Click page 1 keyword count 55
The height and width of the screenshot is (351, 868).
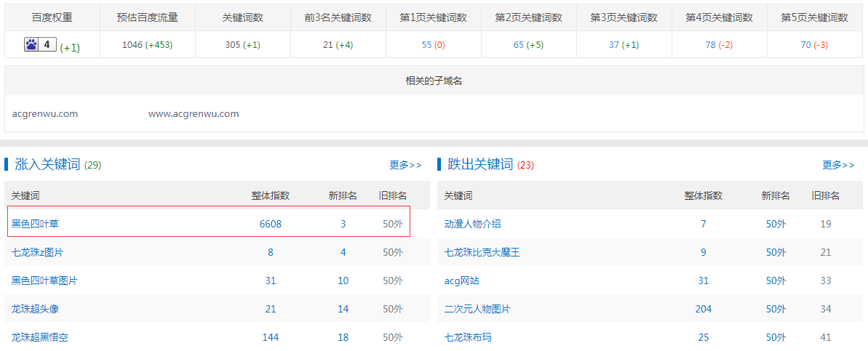427,45
